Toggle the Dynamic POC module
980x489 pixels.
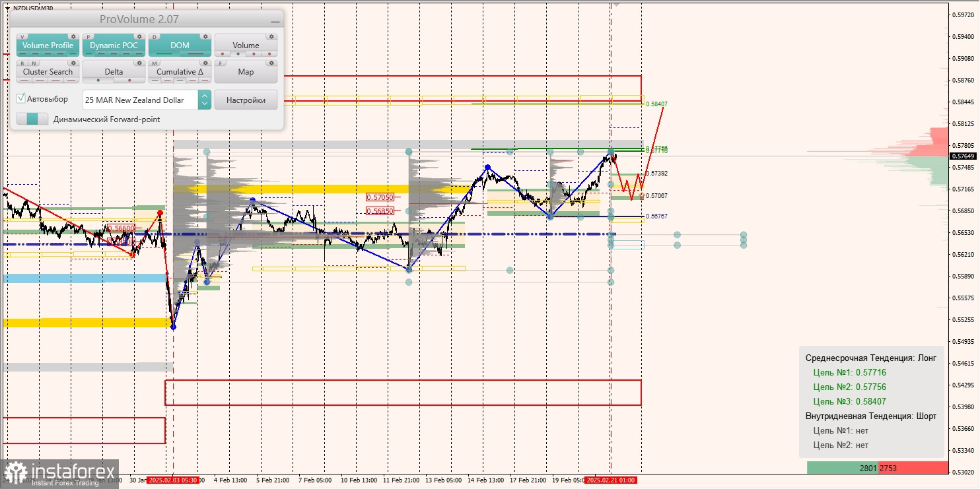pos(114,46)
